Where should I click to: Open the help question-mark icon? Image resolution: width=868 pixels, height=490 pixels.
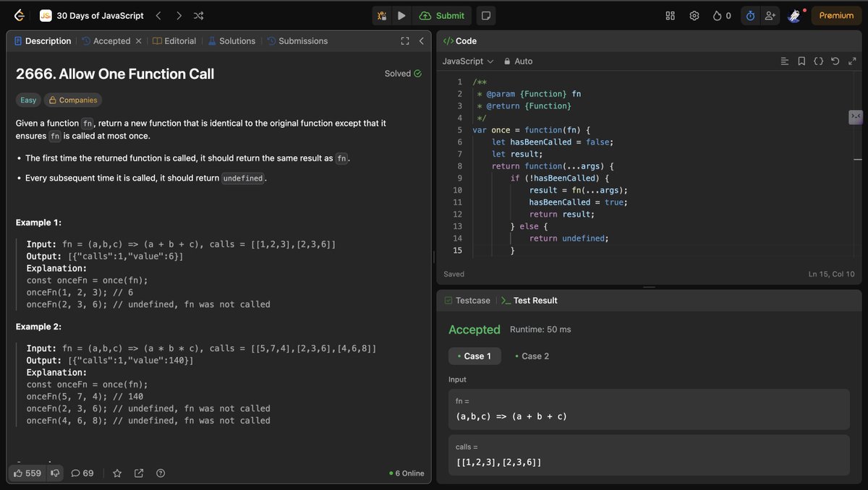coord(161,473)
